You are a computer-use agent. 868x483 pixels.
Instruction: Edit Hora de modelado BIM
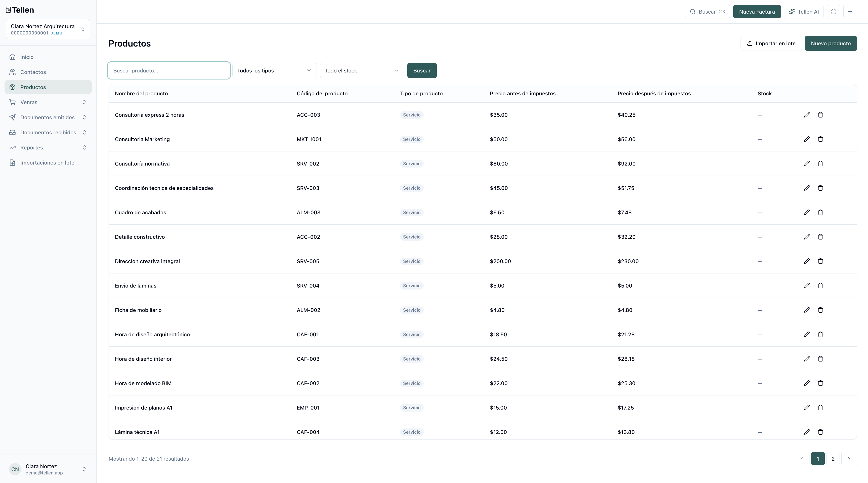click(x=807, y=383)
